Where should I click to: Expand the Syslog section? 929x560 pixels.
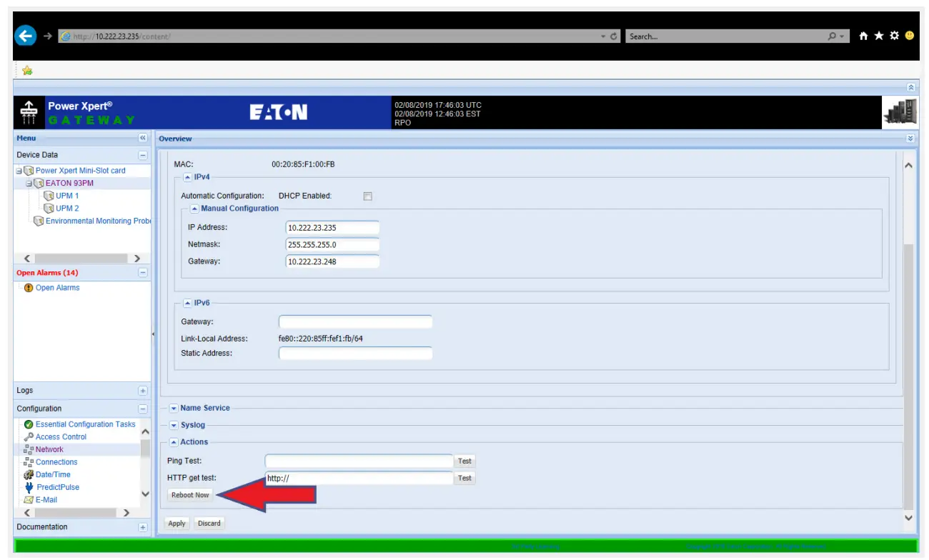coord(174,426)
